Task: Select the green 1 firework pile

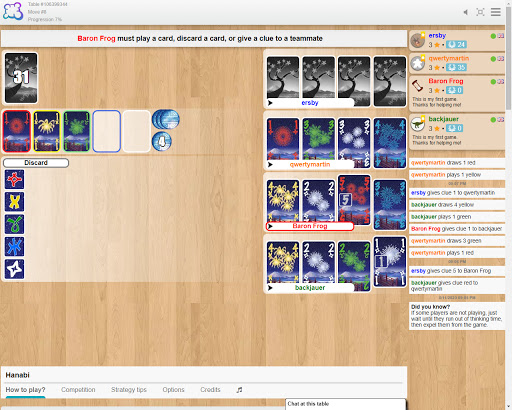Action: 76,131
